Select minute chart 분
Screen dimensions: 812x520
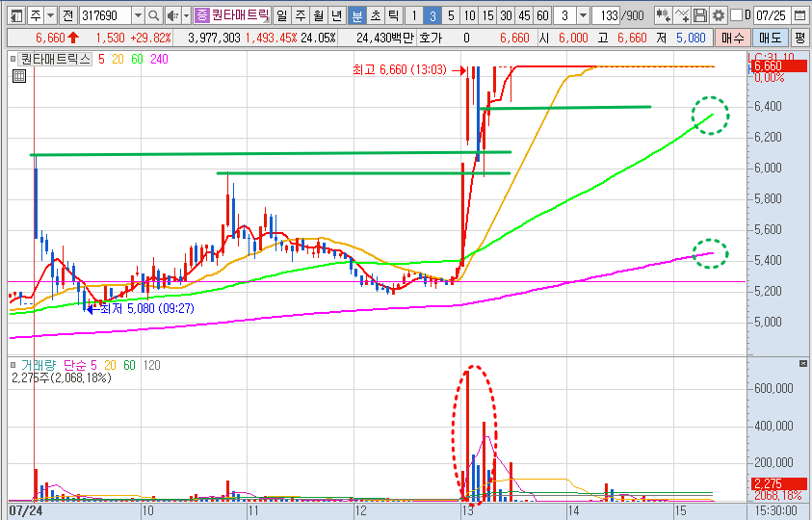pyautogui.click(x=357, y=16)
